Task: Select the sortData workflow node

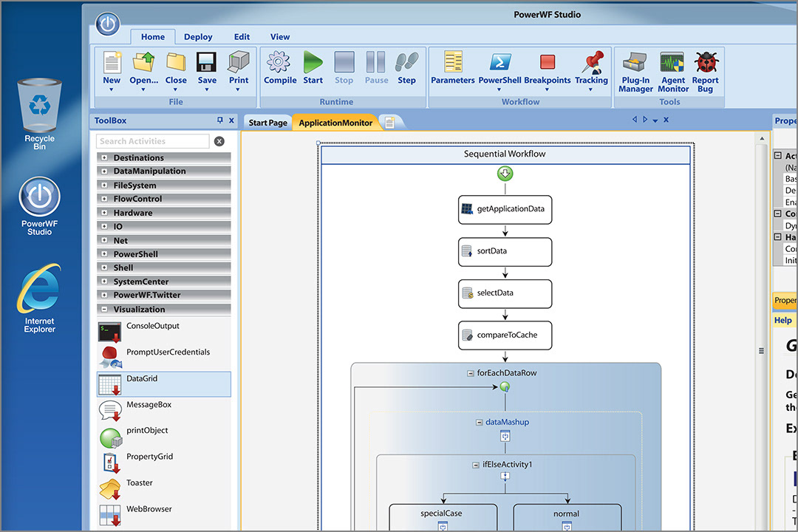Action: tap(505, 251)
